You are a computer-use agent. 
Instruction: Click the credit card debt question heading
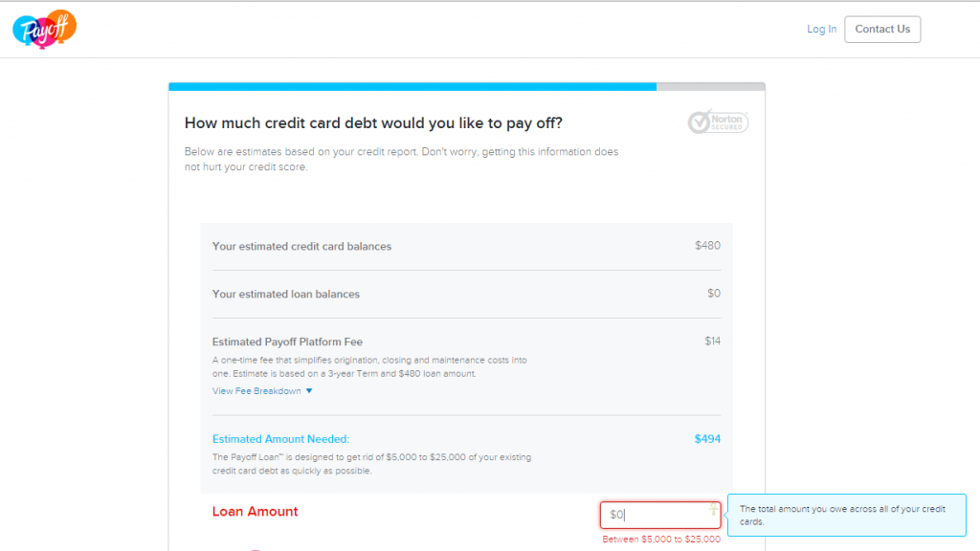[x=373, y=123]
